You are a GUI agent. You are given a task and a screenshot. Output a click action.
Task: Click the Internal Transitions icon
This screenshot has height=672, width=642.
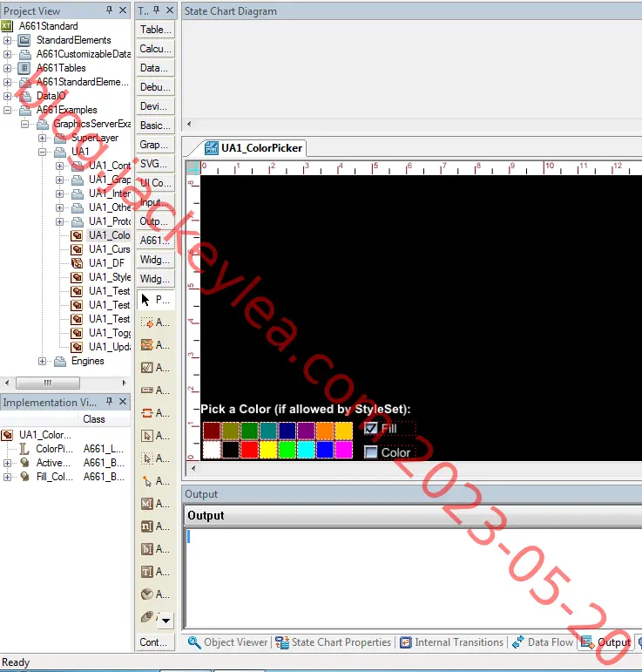[x=405, y=642]
